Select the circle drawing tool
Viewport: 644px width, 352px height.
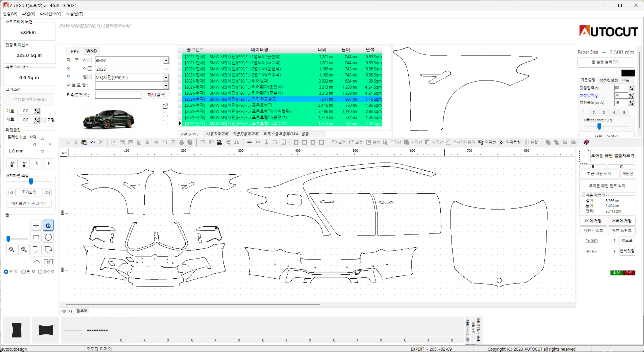[48, 237]
